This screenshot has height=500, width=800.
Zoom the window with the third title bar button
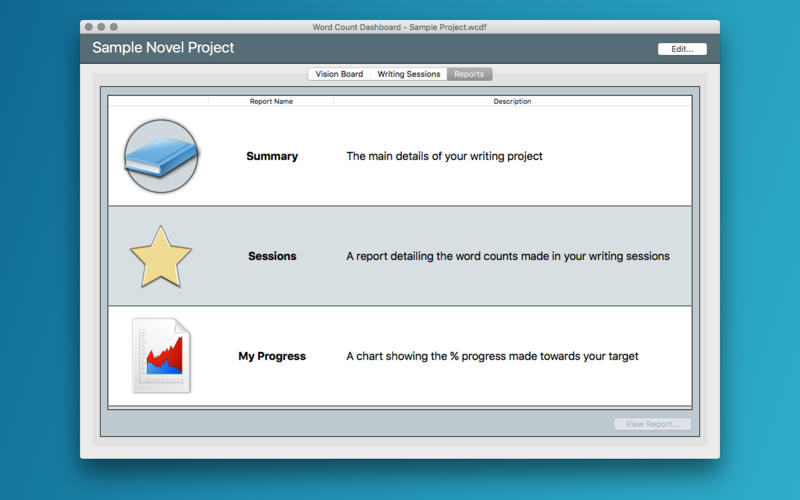tap(113, 27)
